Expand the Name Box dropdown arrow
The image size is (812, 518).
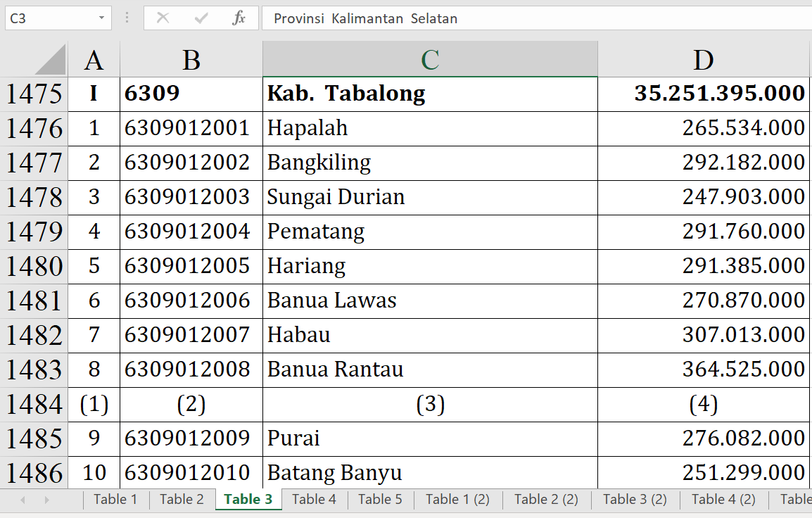click(x=102, y=18)
